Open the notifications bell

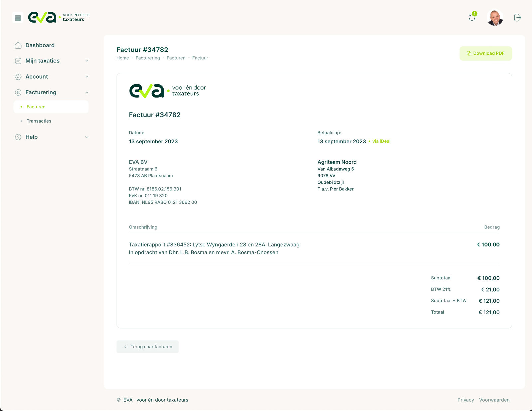tap(472, 18)
